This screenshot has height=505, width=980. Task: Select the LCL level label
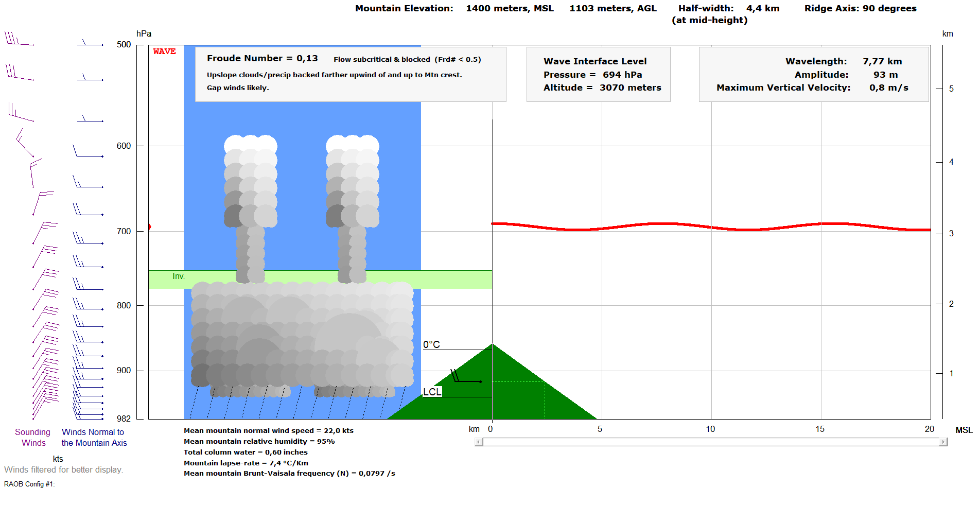(x=432, y=392)
